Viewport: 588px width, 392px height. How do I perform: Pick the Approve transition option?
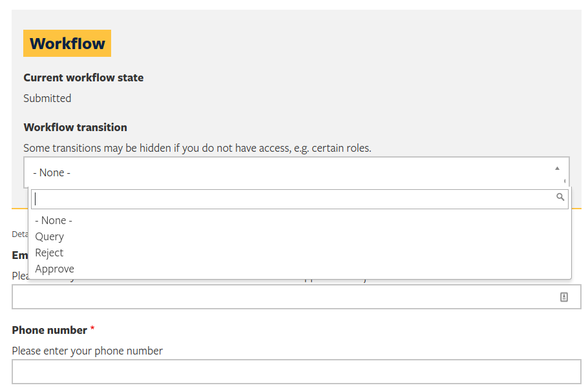point(55,269)
